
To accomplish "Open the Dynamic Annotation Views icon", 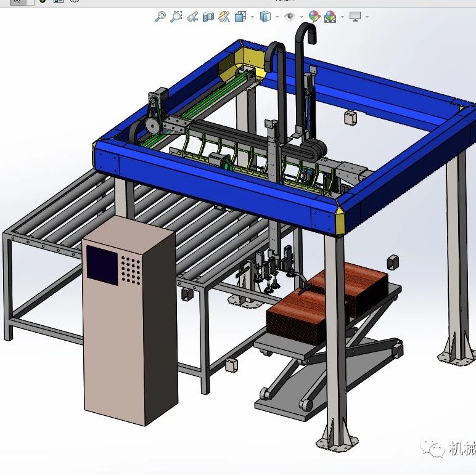I will pyautogui.click(x=224, y=17).
